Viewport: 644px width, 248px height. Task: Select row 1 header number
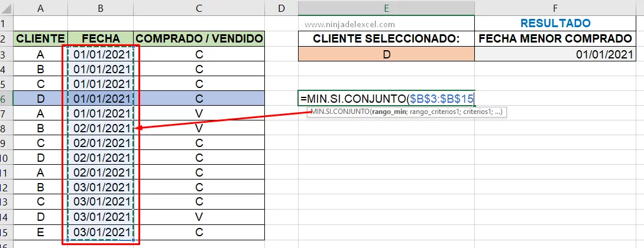point(6,24)
